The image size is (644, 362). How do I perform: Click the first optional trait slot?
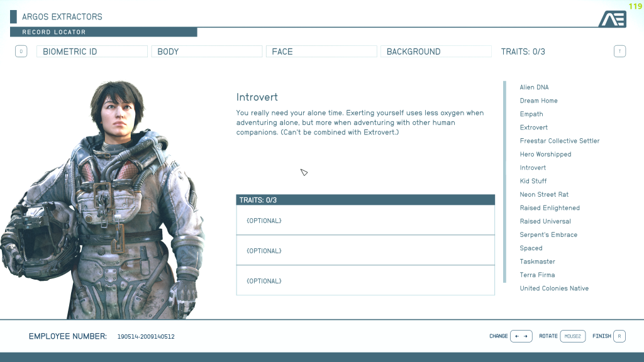click(x=365, y=221)
